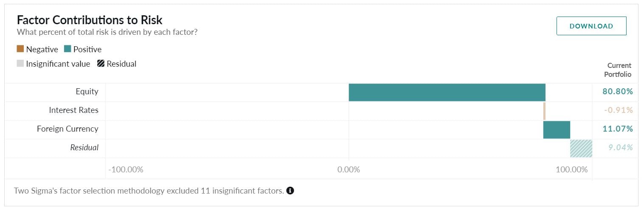Click the Interest Rates row label
The width and height of the screenshot is (644, 208).
(x=74, y=110)
